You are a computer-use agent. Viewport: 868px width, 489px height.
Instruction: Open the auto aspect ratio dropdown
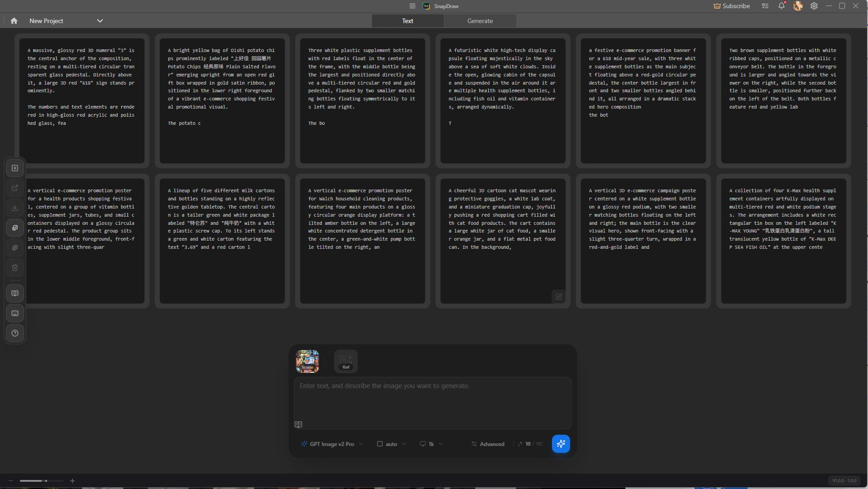[391, 444]
